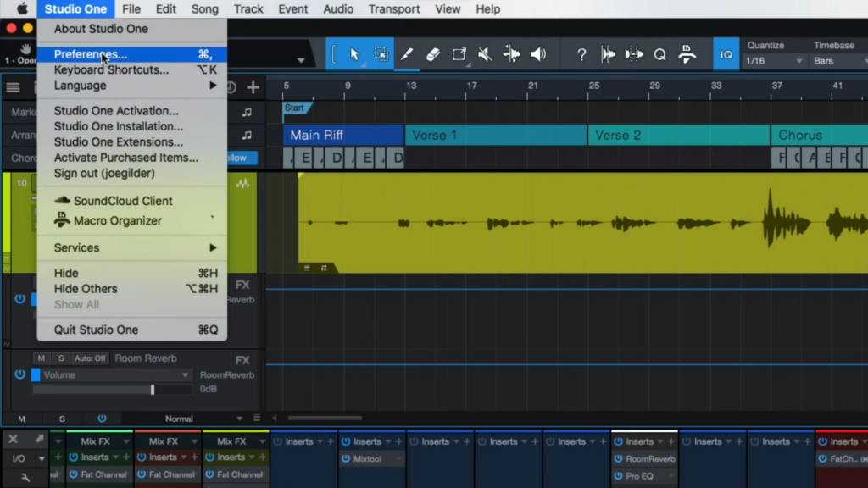Select the Bend tool
This screenshot has width=868, height=488.
coord(511,54)
